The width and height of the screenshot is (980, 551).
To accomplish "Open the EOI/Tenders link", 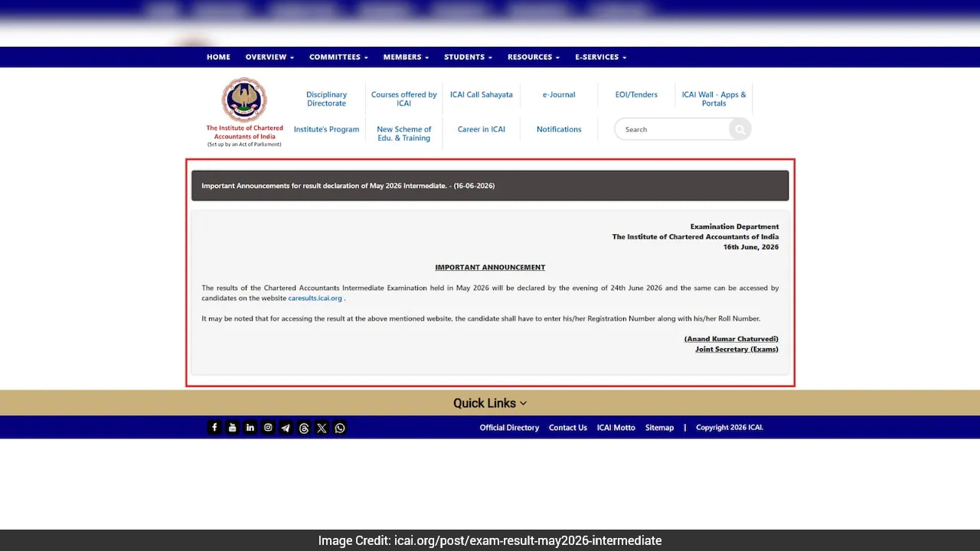I will click(636, 95).
